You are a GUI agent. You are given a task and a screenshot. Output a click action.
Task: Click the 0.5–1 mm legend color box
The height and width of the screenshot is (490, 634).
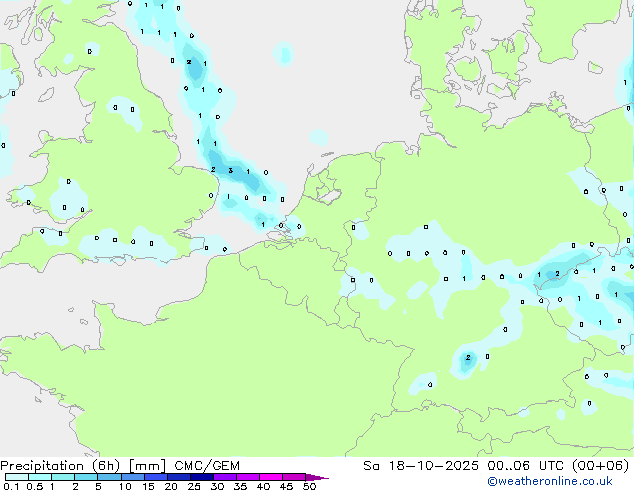[x=40, y=477]
